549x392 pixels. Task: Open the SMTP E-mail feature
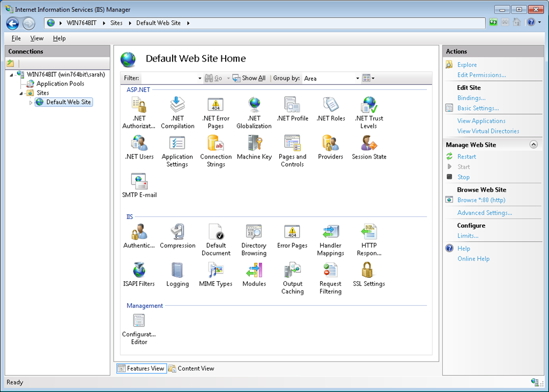(x=139, y=186)
